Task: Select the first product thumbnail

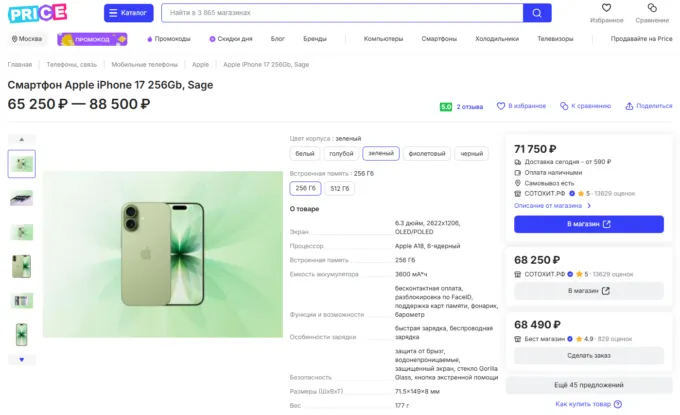Action: click(x=22, y=164)
